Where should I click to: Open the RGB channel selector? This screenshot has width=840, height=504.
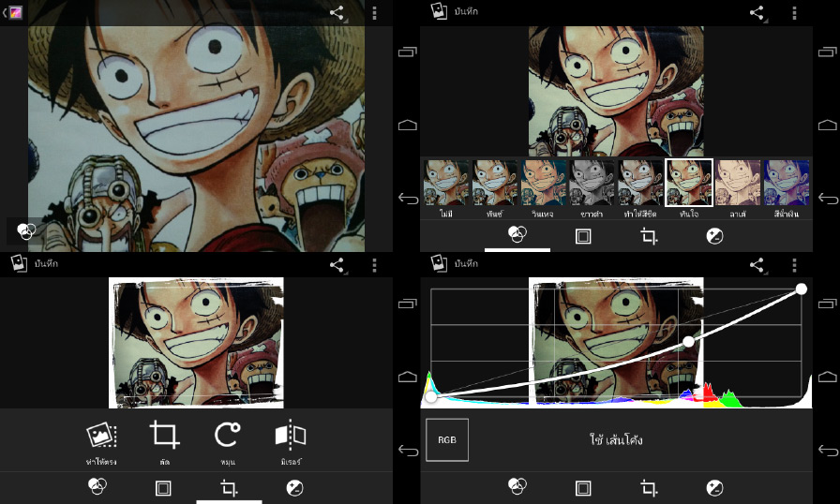point(447,439)
